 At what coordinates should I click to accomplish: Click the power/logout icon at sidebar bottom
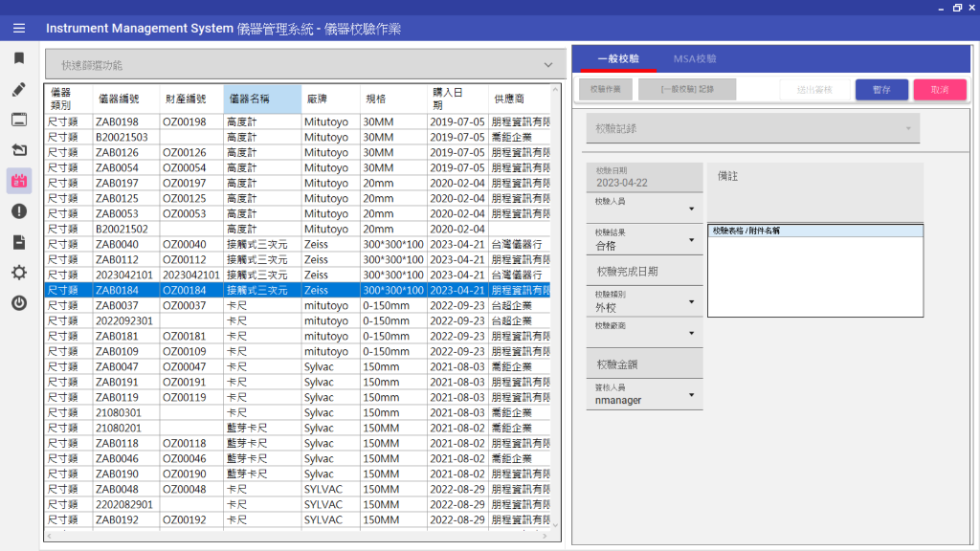[x=18, y=303]
